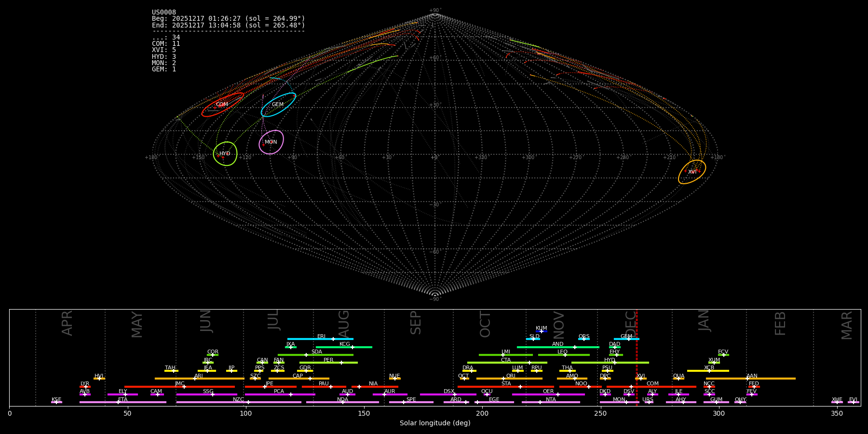
Task: Click the LYR shower bar
Action: [85, 387]
